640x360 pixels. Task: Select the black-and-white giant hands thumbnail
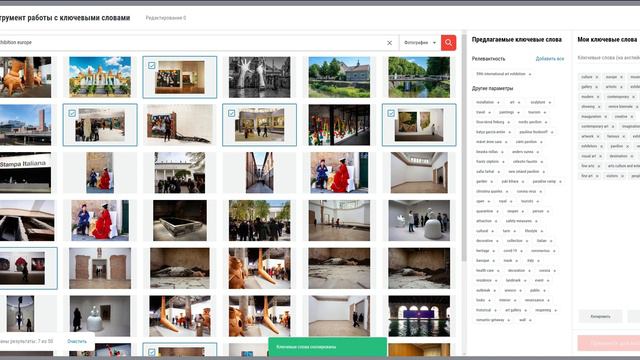260,77
